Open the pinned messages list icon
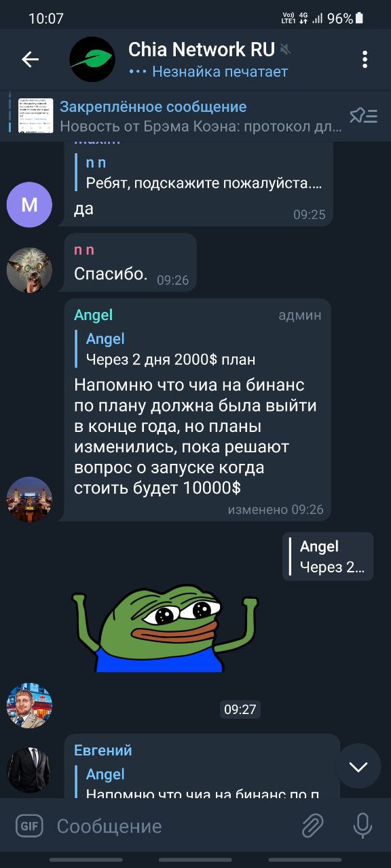The image size is (391, 868). pos(363,116)
